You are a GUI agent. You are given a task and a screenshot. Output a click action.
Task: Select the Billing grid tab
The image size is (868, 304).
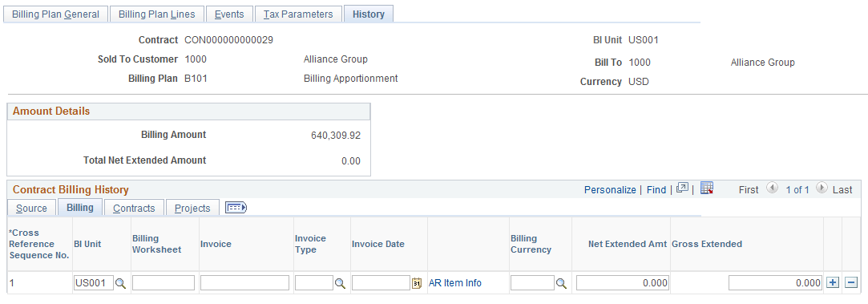click(x=79, y=208)
